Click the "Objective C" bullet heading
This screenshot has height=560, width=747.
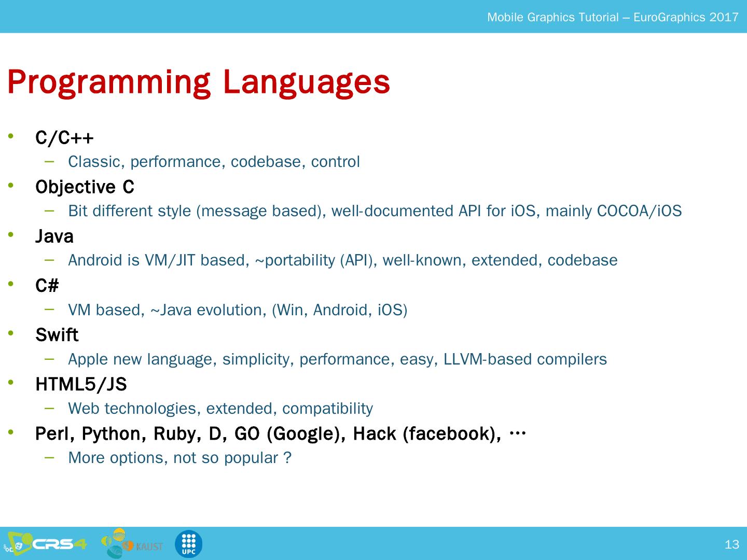(85, 187)
